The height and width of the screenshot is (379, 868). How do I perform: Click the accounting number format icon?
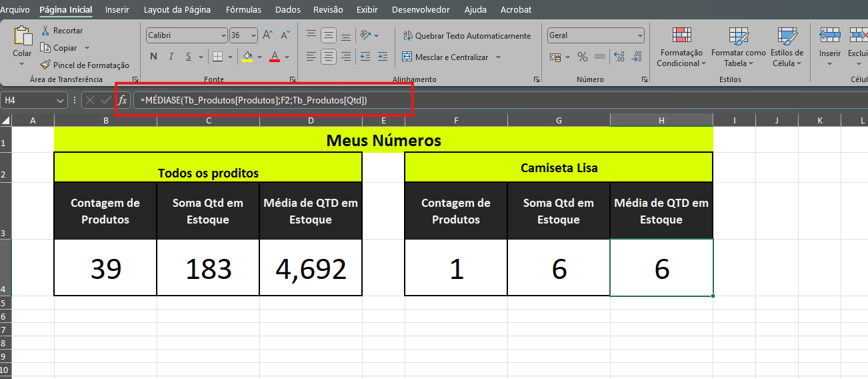point(555,57)
